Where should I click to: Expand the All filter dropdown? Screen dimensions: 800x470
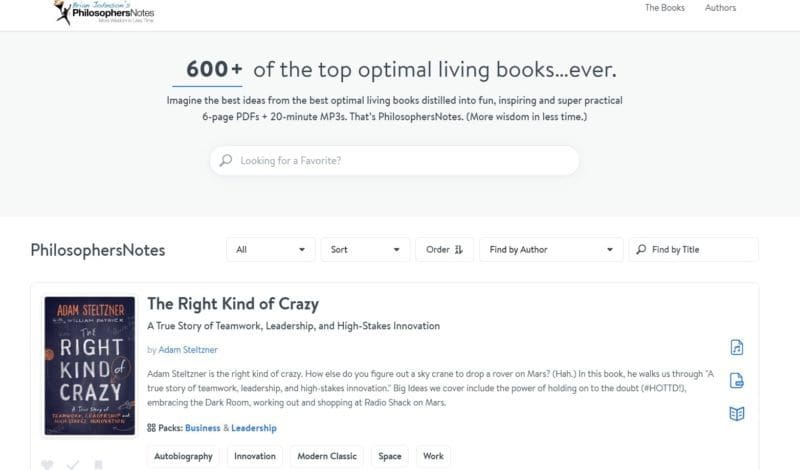pos(271,250)
